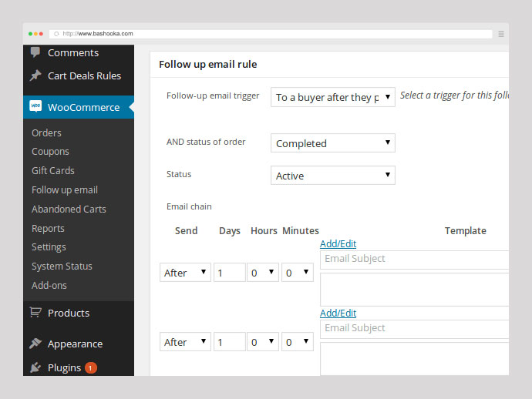This screenshot has height=399, width=532.
Task: Click the second email body text area
Action: click(x=414, y=359)
